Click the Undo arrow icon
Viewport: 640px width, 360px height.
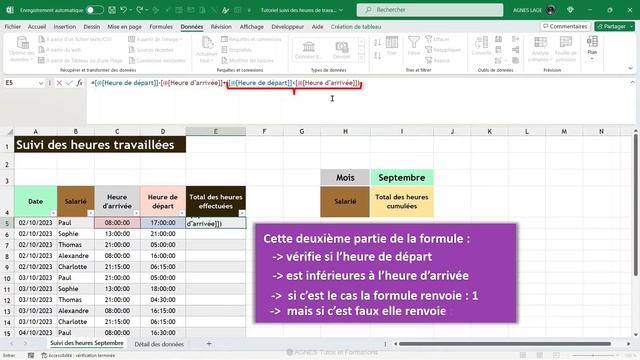coord(123,10)
